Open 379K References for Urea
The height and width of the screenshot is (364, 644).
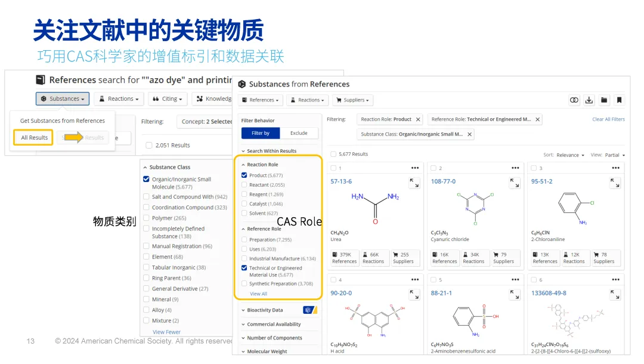click(344, 258)
